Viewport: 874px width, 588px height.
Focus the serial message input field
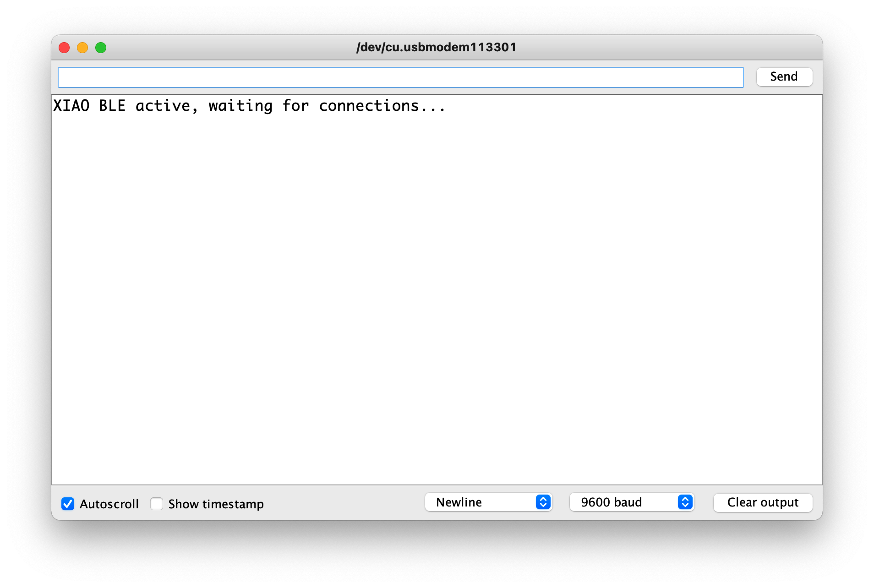[400, 77]
